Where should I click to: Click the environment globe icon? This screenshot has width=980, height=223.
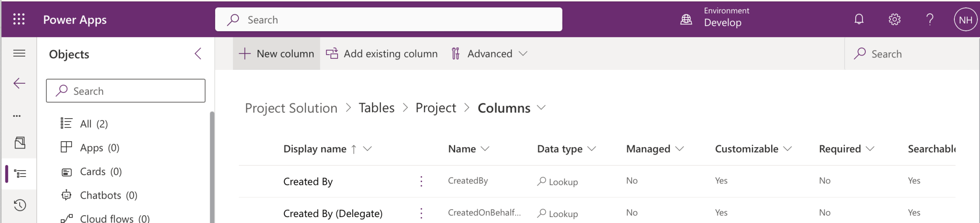click(686, 19)
